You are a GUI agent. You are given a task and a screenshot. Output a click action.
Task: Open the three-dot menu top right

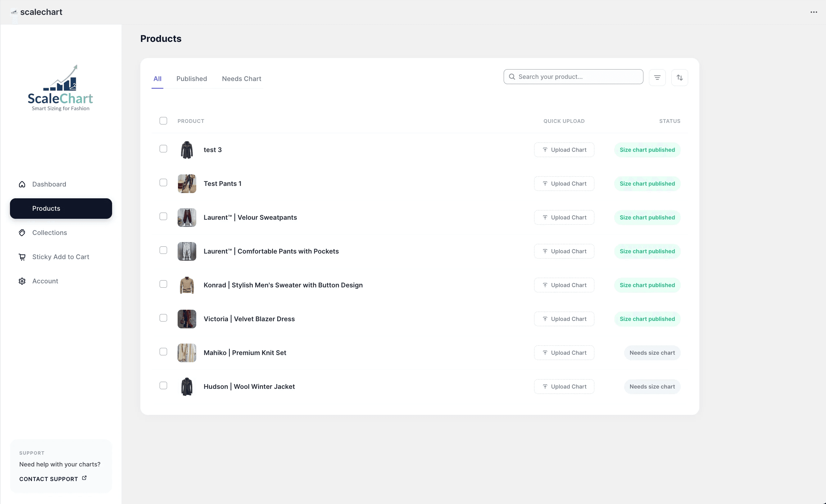pos(814,12)
